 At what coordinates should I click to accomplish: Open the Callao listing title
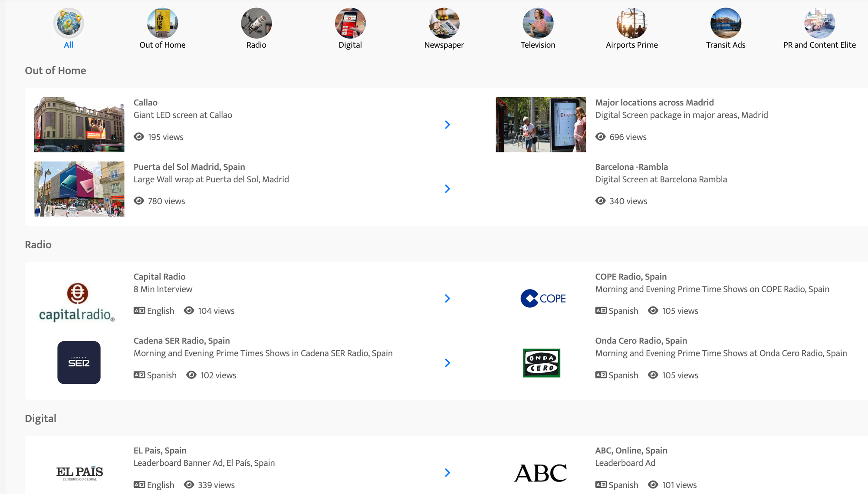145,102
